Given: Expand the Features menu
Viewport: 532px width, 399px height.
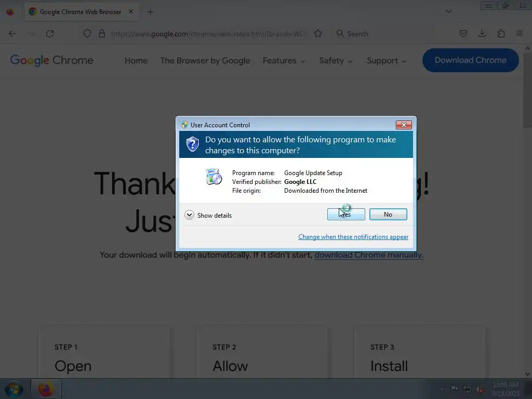Looking at the screenshot, I should point(284,61).
